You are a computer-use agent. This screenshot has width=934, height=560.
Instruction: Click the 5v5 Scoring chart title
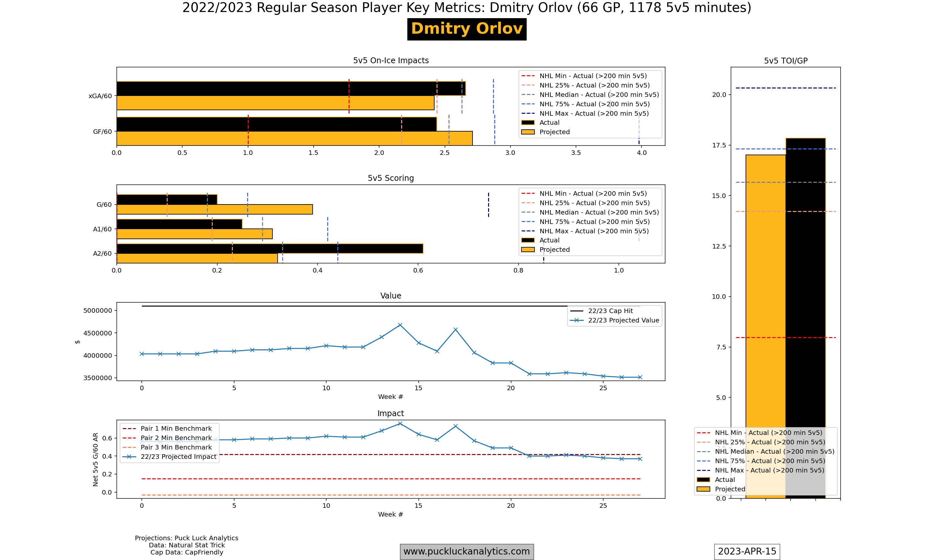click(x=391, y=178)
